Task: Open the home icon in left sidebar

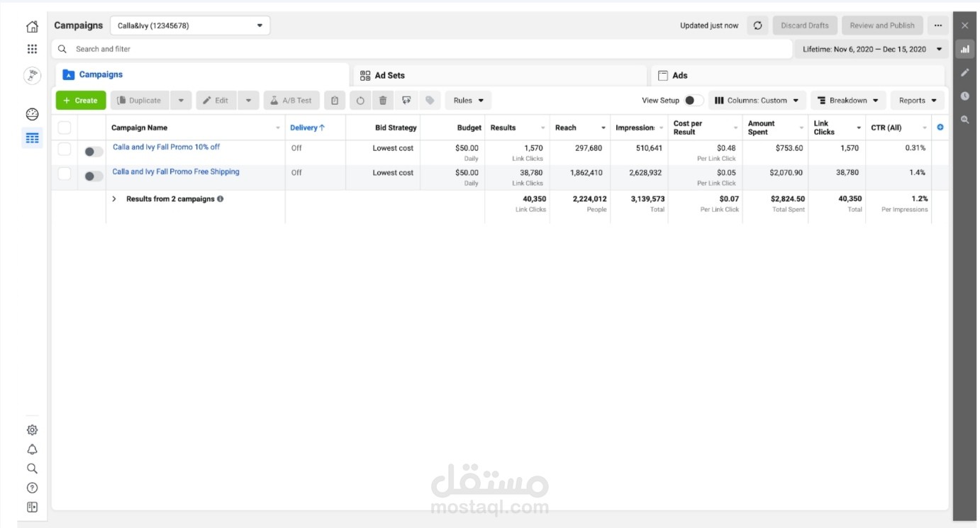Action: click(x=32, y=27)
